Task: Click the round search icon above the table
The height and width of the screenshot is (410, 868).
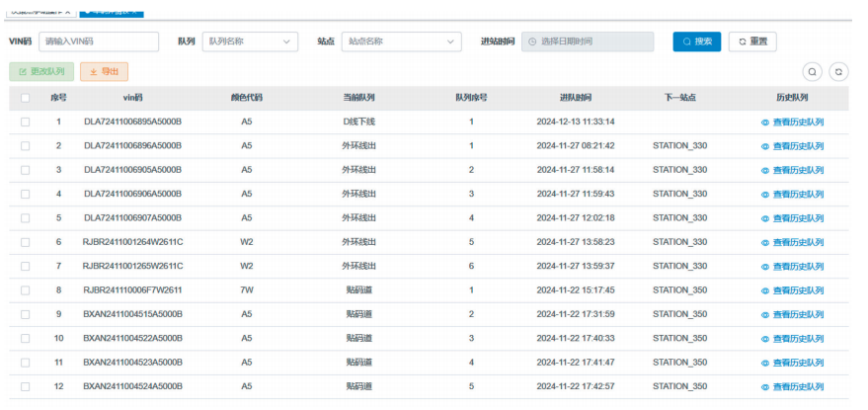Action: [x=812, y=72]
